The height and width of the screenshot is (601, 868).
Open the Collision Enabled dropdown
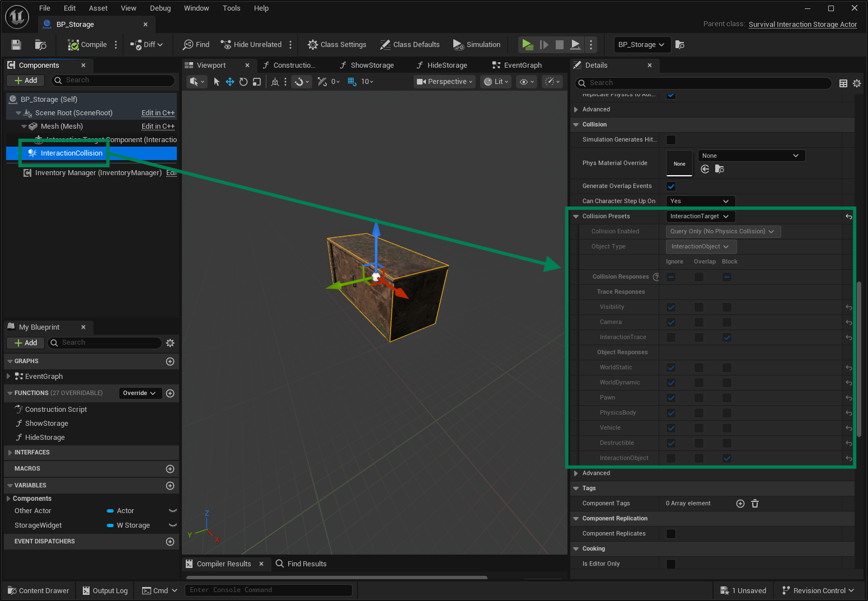722,231
